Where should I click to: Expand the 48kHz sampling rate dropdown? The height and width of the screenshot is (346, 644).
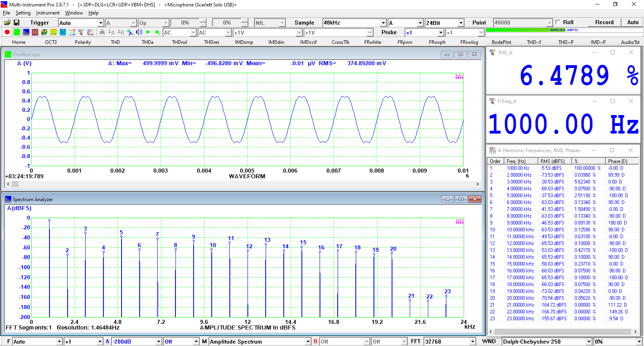[x=383, y=23]
